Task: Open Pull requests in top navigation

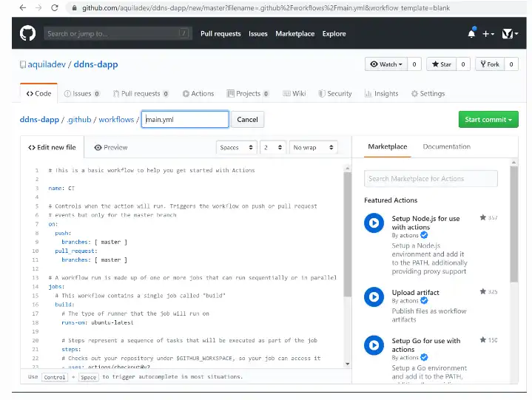Action: 220,33
